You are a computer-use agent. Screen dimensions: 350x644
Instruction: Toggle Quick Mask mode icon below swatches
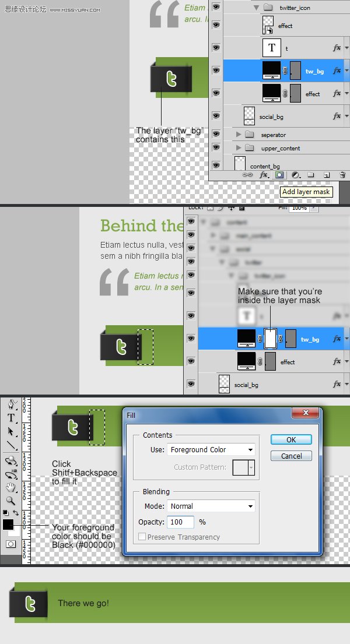click(x=11, y=544)
